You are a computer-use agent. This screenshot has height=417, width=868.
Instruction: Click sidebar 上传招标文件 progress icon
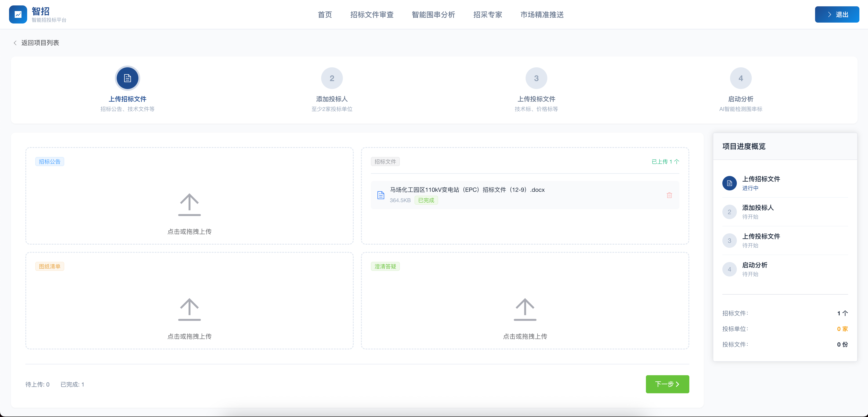coord(729,183)
